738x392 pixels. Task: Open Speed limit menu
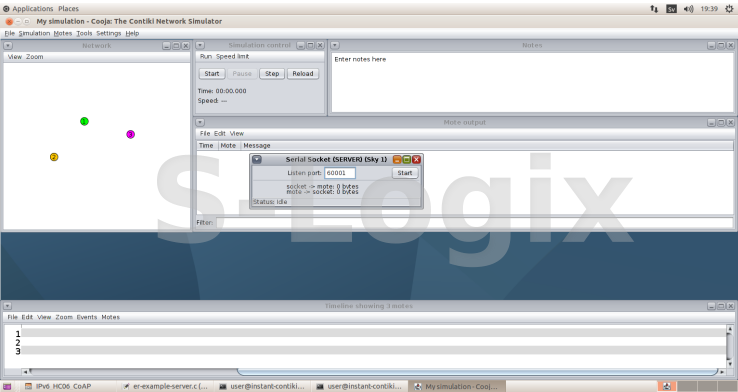tap(233, 56)
